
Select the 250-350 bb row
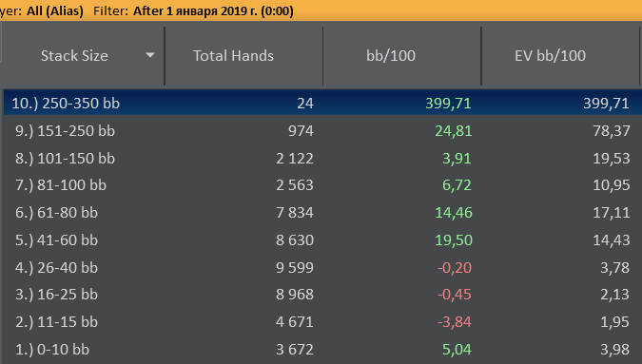(x=322, y=103)
